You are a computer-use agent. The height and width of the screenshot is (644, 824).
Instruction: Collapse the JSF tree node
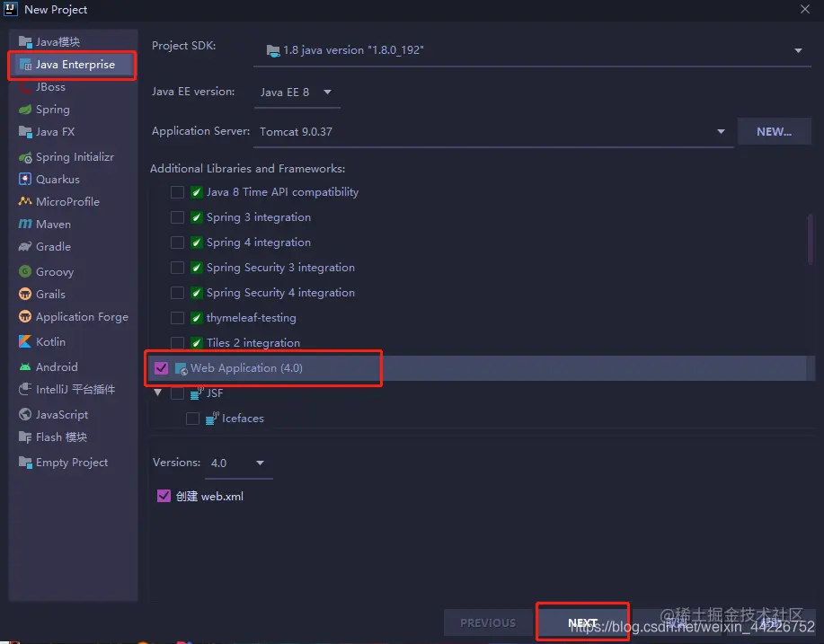157,393
